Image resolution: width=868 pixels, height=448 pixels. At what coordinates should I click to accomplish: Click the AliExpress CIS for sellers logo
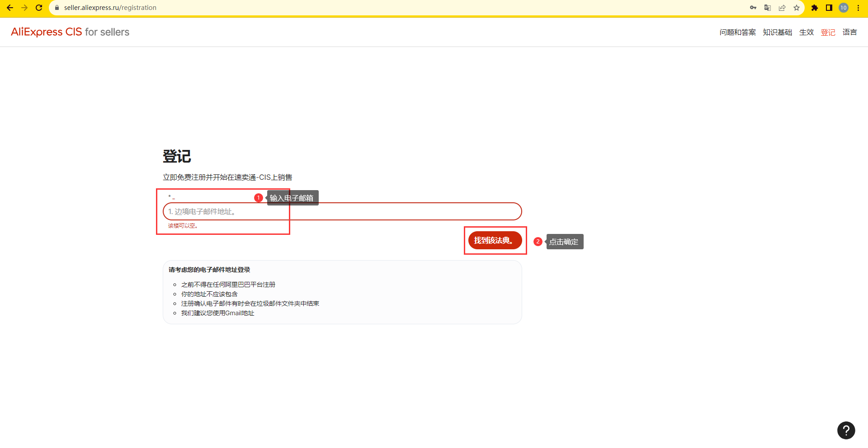(x=70, y=32)
